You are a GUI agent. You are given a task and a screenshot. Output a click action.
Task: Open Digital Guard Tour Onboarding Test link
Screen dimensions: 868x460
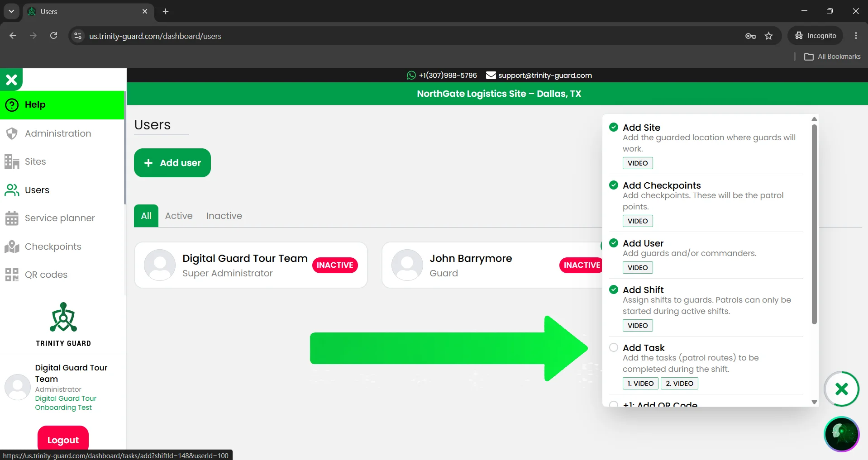(x=66, y=403)
